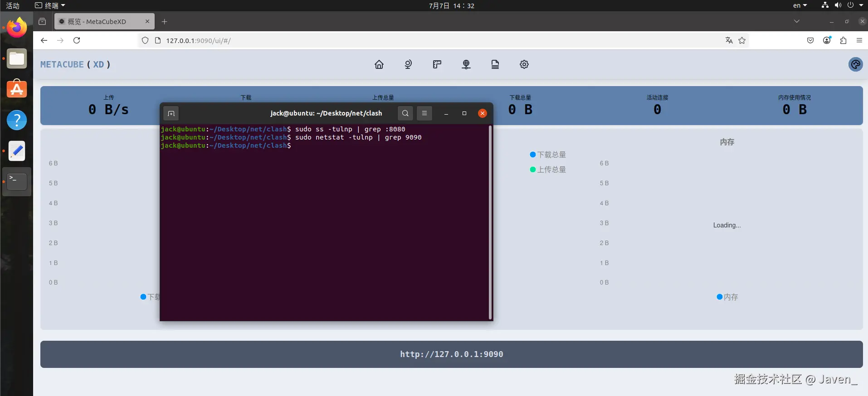Click the Firefox URL address field

(x=408, y=40)
